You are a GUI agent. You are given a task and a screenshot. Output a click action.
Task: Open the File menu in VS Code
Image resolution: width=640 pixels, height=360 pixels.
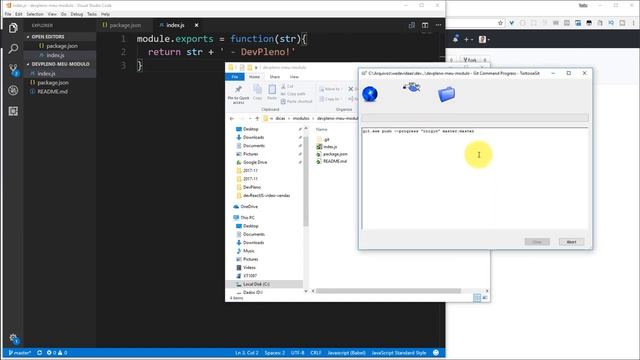(x=8, y=14)
